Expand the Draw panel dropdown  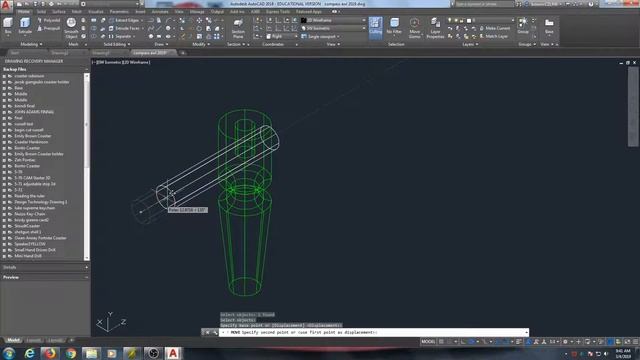pyautogui.click(x=161, y=44)
